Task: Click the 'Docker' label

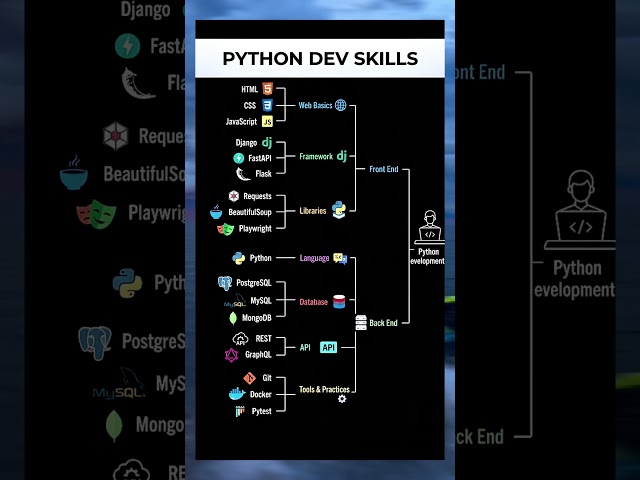Action: tap(260, 394)
